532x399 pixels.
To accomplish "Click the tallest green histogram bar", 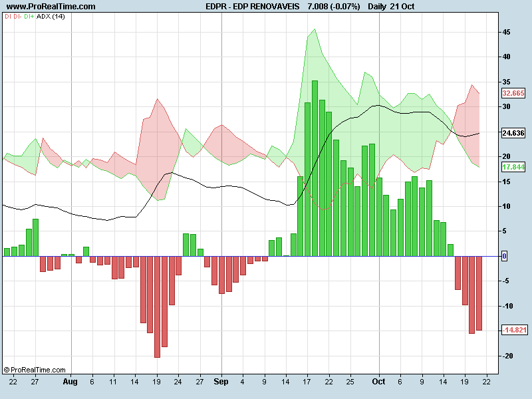I will 315,168.
